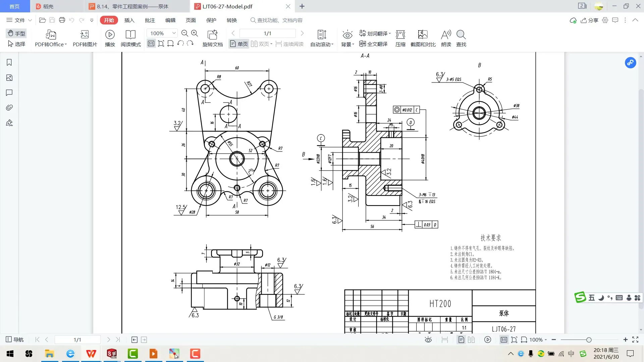
Task: Activate the 选择 selection tool
Action: point(16,44)
